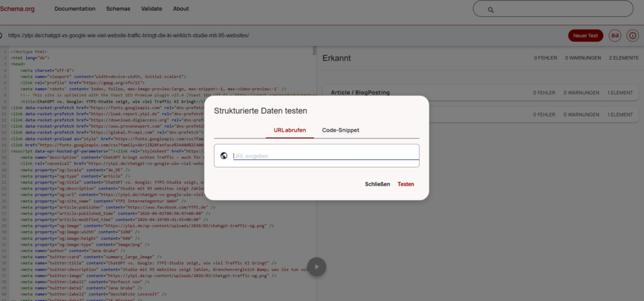Click the article:modified_time line
Image resolution: width=644 pixels, height=301 pixels.
(114, 220)
